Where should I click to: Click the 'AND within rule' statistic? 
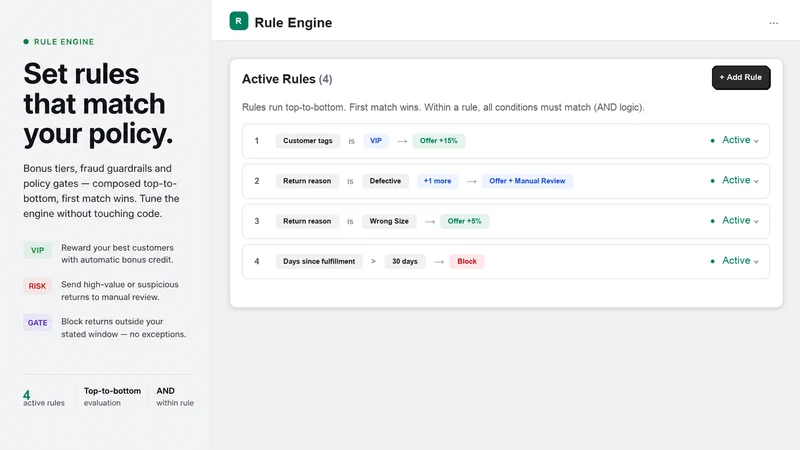(x=175, y=396)
